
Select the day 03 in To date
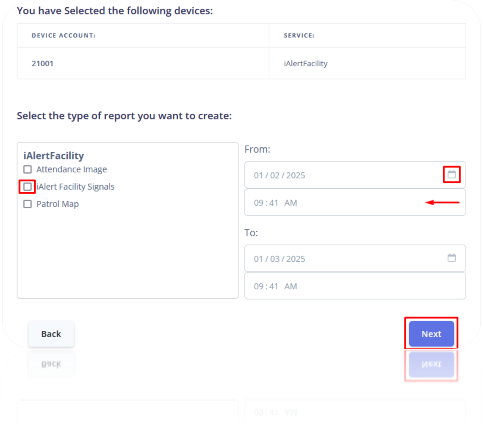(275, 259)
